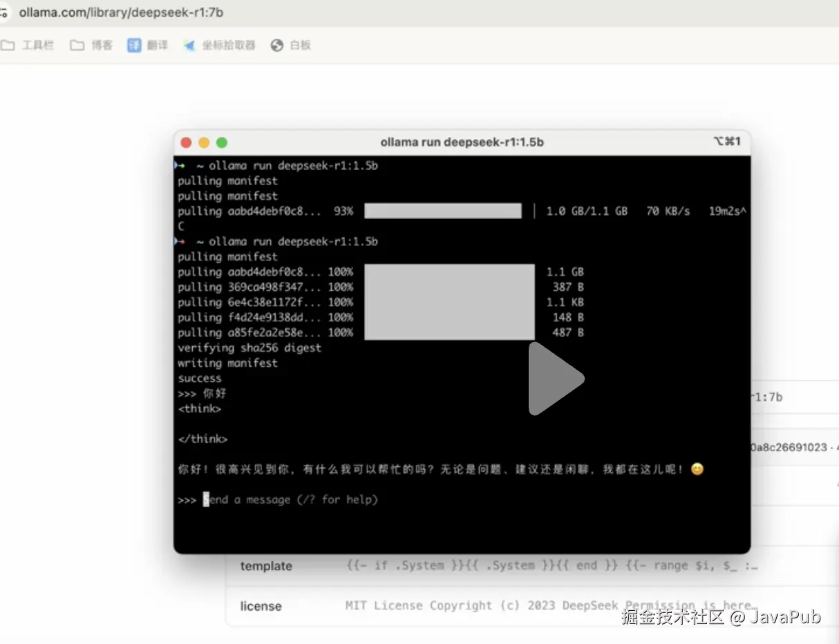Open the 博客 bookmark folder
The width and height of the screenshot is (839, 644).
click(92, 46)
